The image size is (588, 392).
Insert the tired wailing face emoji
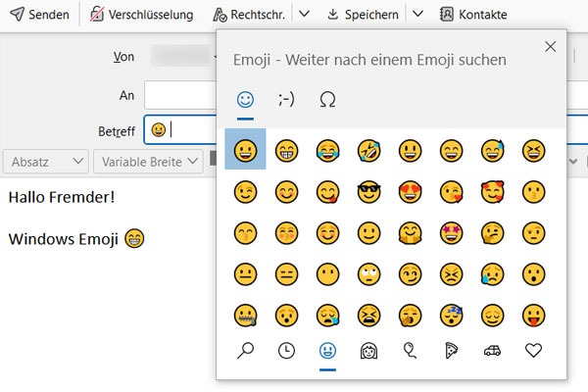click(369, 316)
